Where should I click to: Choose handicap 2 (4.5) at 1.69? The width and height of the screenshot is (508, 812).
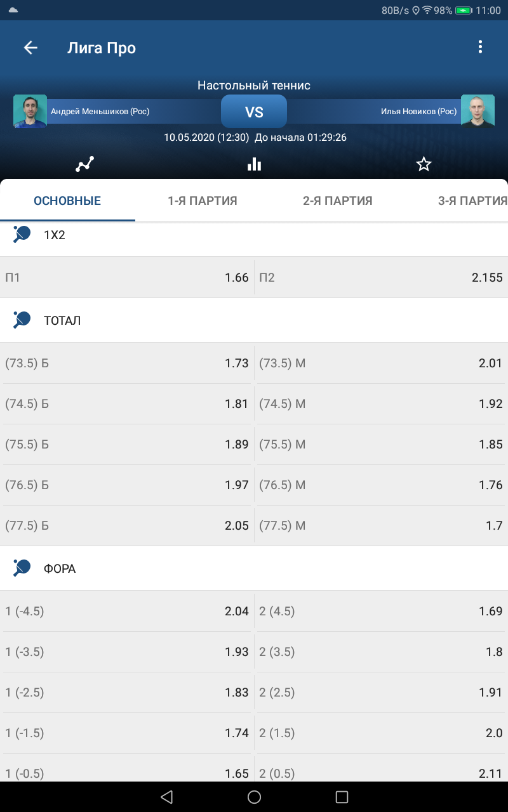pos(381,611)
